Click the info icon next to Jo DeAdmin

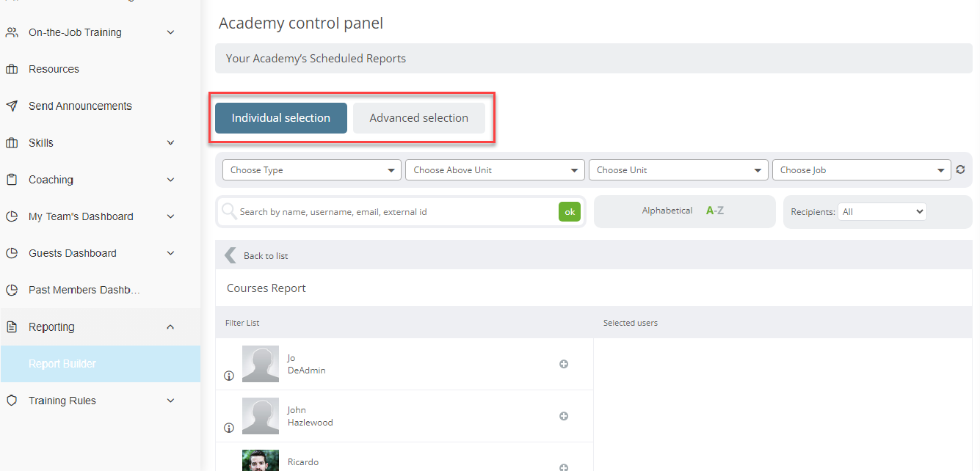[228, 375]
